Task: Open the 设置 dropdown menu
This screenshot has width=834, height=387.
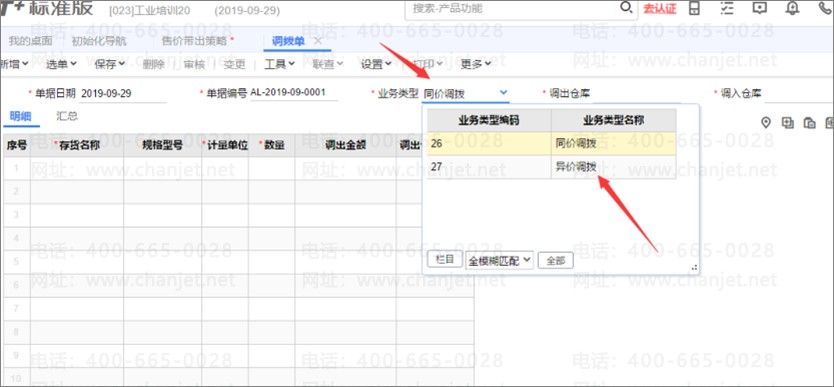Action: pyautogui.click(x=376, y=64)
